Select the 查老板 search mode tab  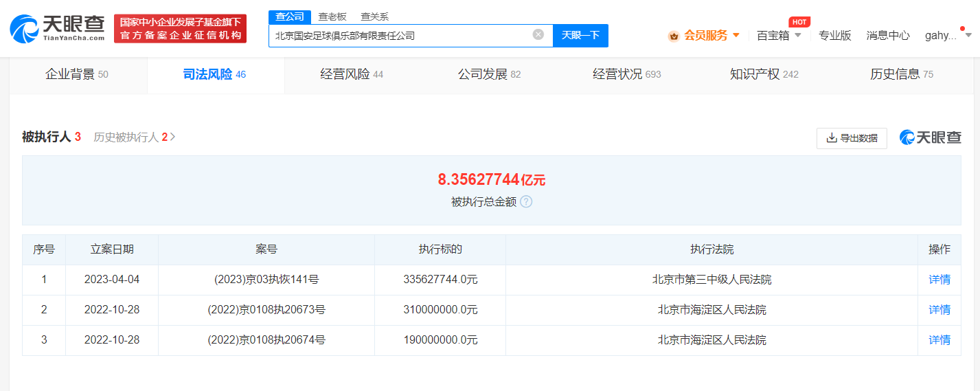332,16
